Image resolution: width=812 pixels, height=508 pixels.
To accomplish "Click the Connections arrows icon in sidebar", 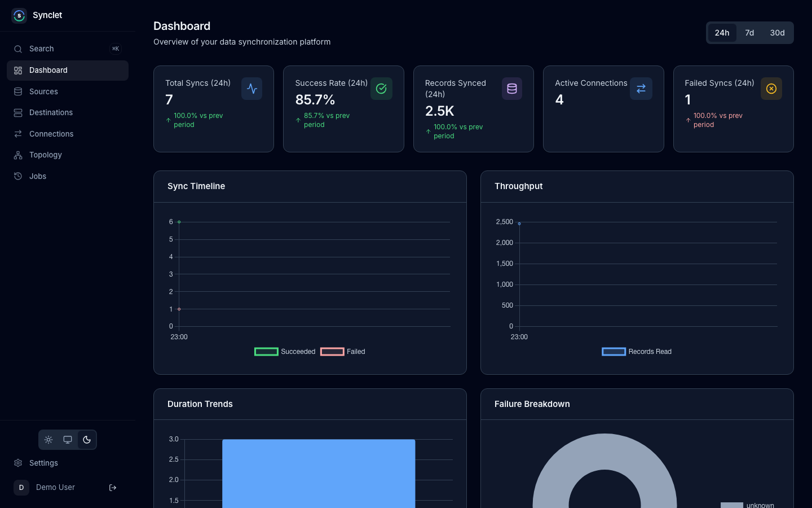I will click(x=18, y=134).
